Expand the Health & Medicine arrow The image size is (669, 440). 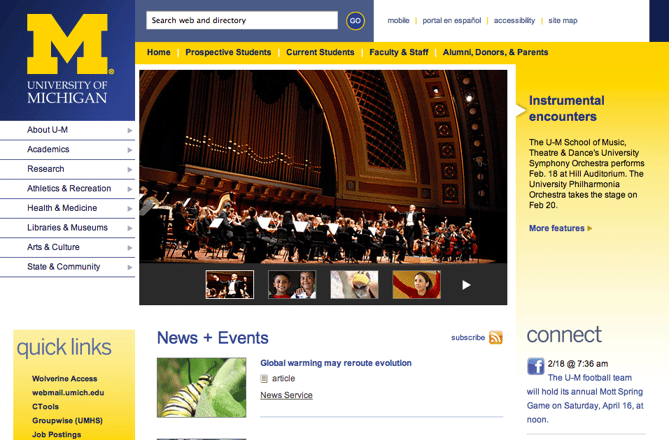[130, 209]
